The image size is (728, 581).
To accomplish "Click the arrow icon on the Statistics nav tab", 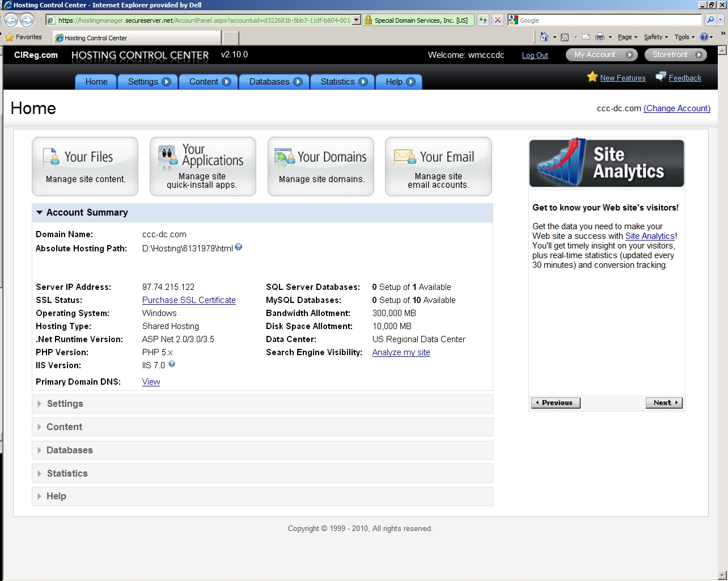I will coord(363,82).
